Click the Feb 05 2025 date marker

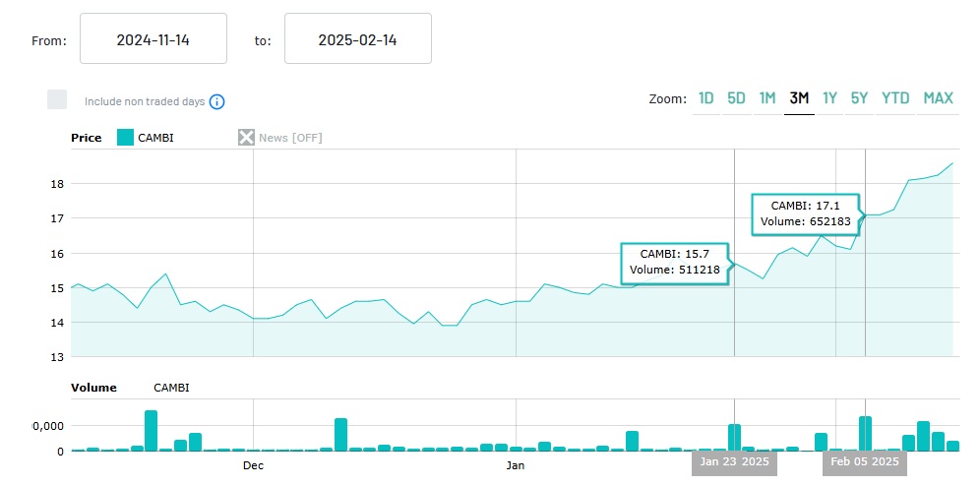pyautogui.click(x=865, y=461)
